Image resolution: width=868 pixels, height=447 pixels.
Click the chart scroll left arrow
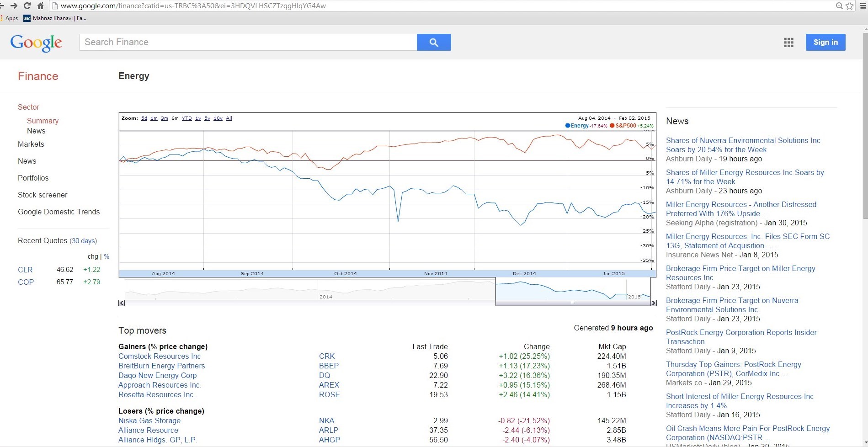tap(122, 303)
